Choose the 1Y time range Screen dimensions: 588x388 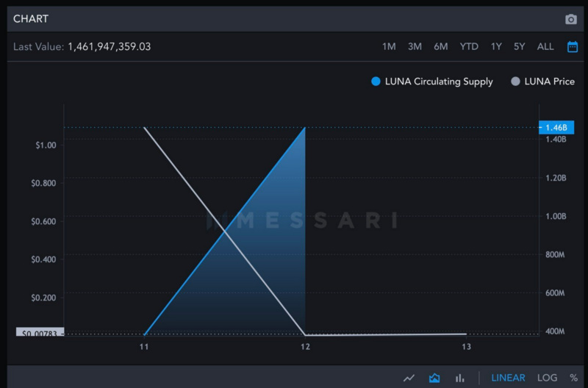point(496,46)
